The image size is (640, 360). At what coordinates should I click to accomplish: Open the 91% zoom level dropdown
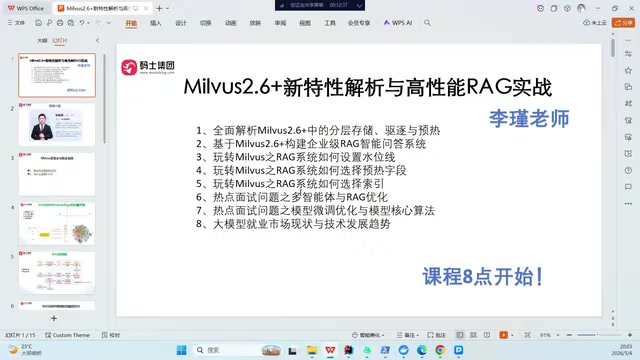[x=549, y=335]
